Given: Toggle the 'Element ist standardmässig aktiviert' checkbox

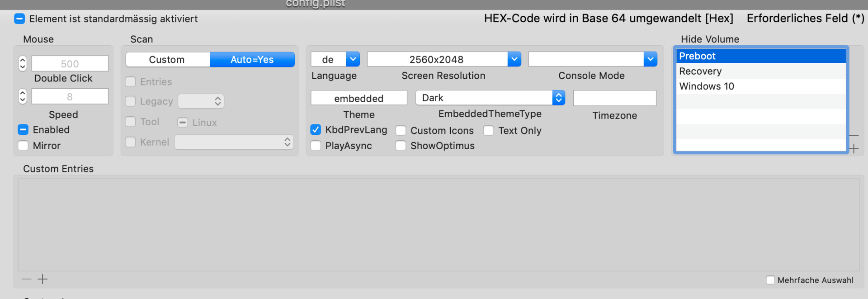Looking at the screenshot, I should [x=19, y=19].
